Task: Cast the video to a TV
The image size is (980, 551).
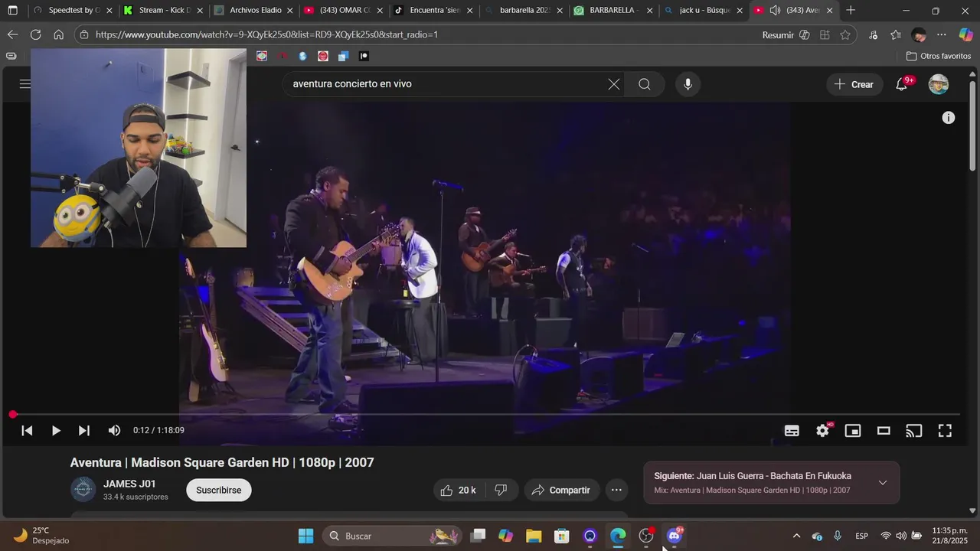Action: 914,431
